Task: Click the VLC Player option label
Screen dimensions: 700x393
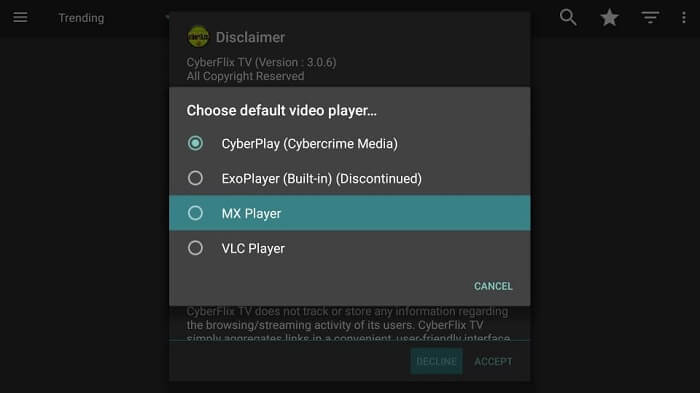Action: click(253, 248)
